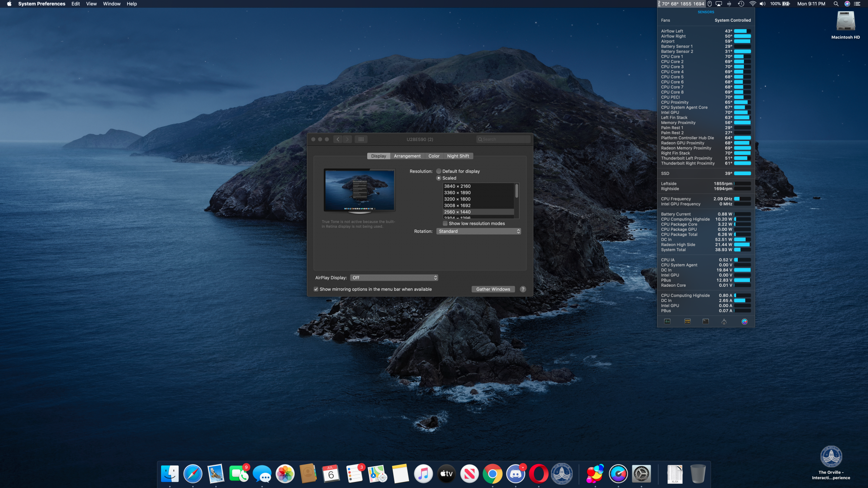Image resolution: width=868 pixels, height=488 pixels.
Task: Choose 3200 × 1800 resolution
Action: 478,199
